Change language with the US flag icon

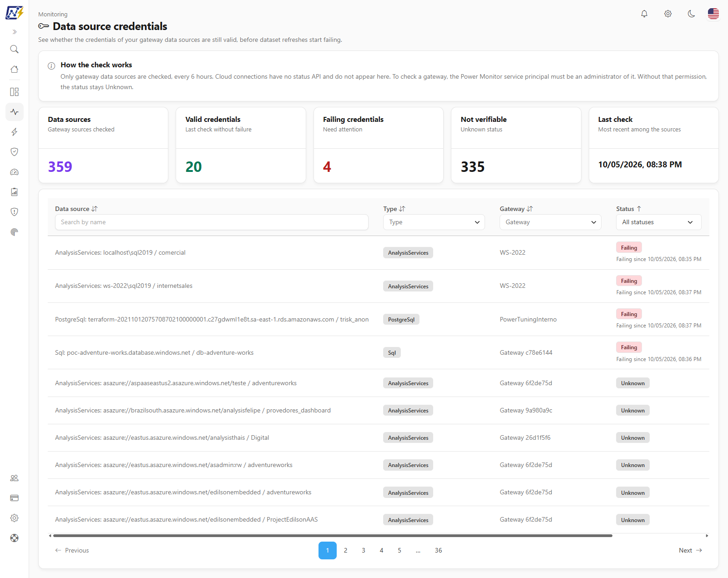[713, 14]
